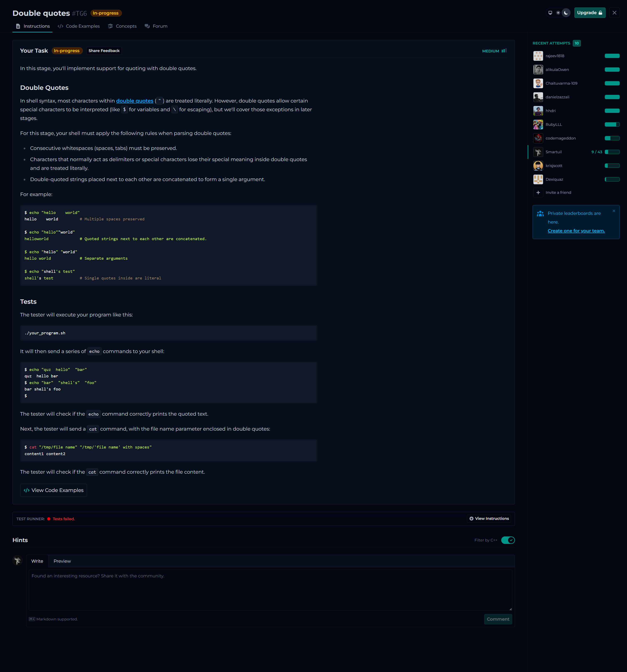The image size is (627, 672).
Task: Select the light theme sun icon
Action: pos(558,13)
